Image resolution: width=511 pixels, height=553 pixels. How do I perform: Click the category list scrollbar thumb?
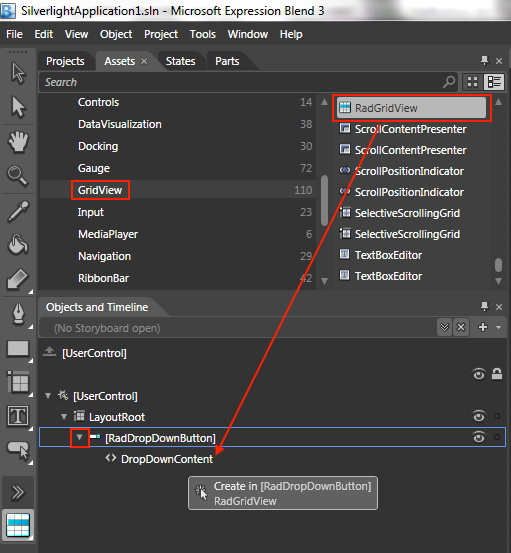(324, 201)
